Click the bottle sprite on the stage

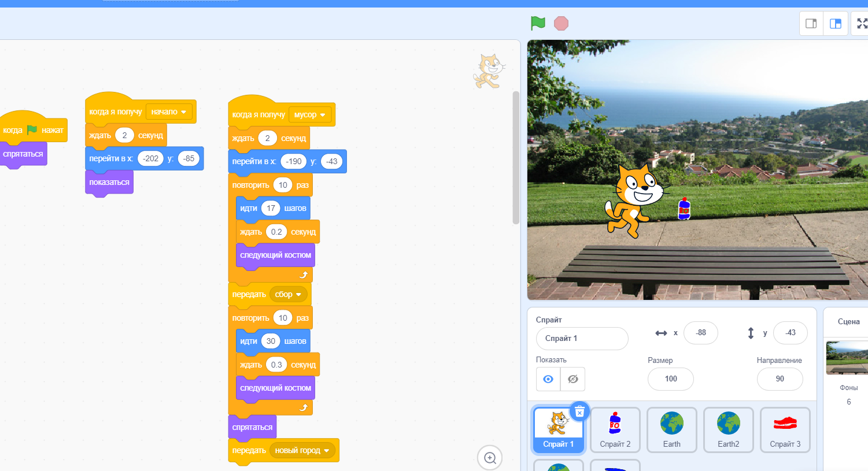pyautogui.click(x=684, y=208)
